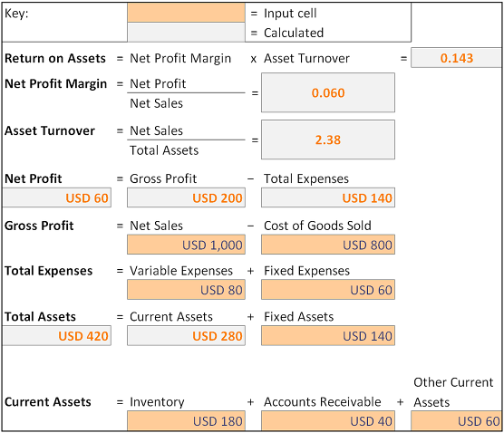Select the Accounts Receivable USD 40 cell

(x=328, y=421)
